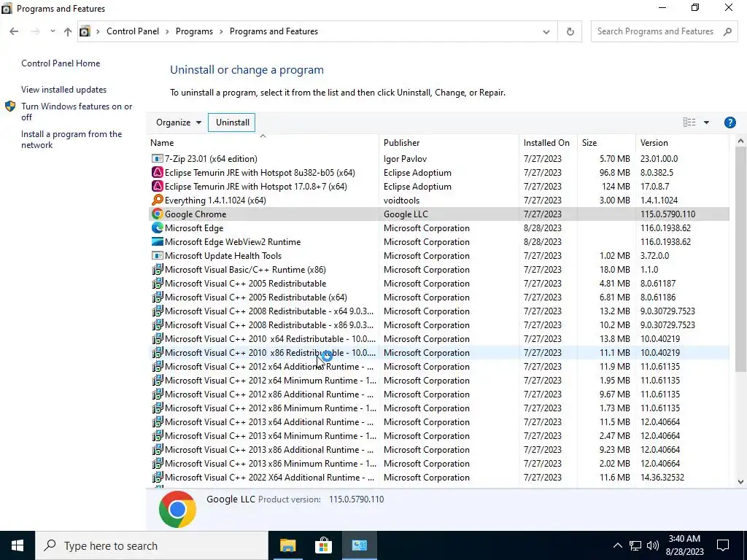Sort by the Version column header
Screen dimensions: 747x560
click(x=682, y=143)
